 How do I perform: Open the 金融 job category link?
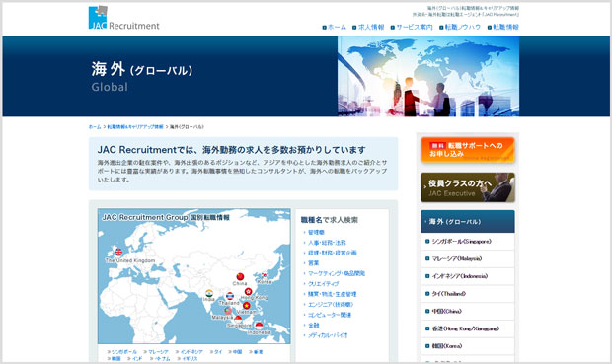point(314,325)
